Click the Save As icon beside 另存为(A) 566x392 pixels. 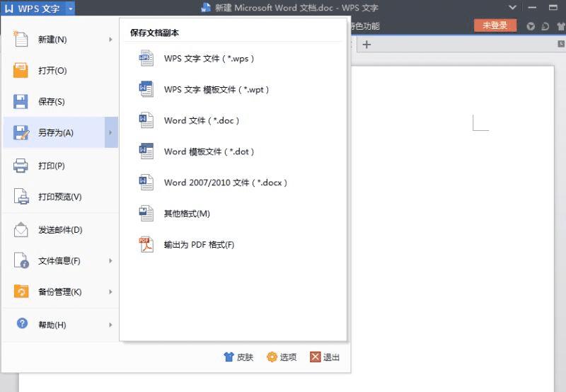pos(21,132)
